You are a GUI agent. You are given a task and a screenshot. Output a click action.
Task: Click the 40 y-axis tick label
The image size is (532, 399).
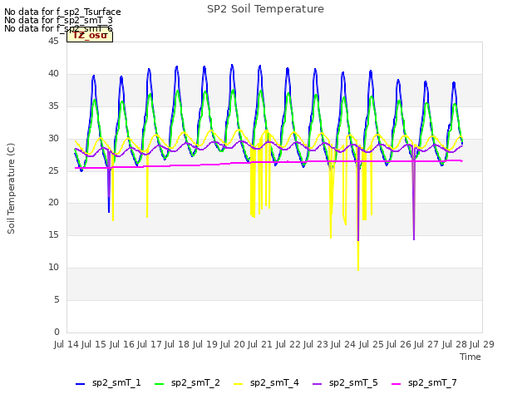(x=53, y=74)
